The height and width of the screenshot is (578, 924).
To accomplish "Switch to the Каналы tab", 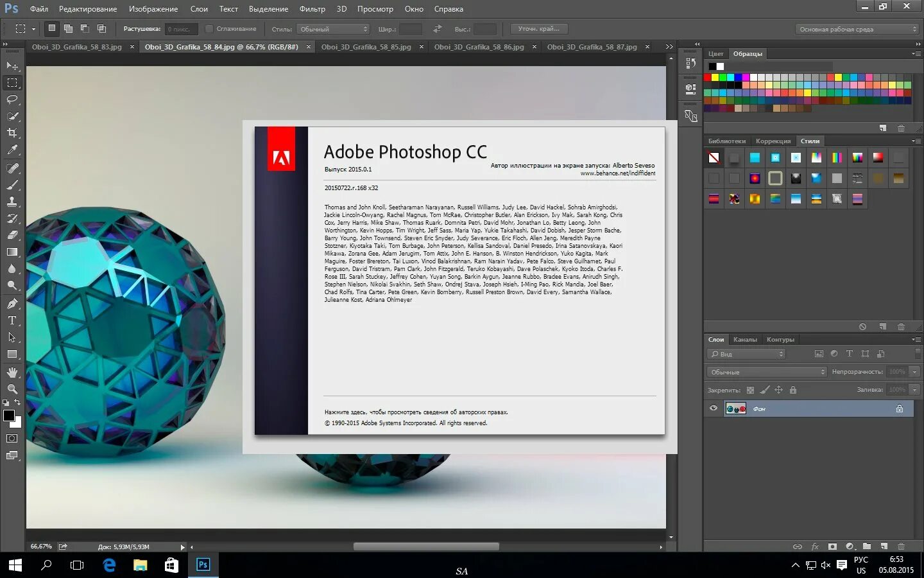I will click(745, 340).
